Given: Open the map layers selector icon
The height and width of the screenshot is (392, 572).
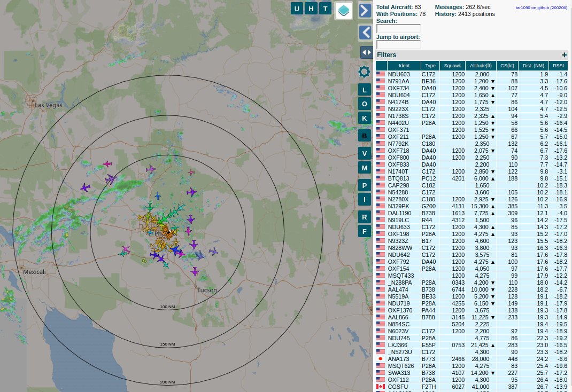Looking at the screenshot, I should (x=343, y=10).
